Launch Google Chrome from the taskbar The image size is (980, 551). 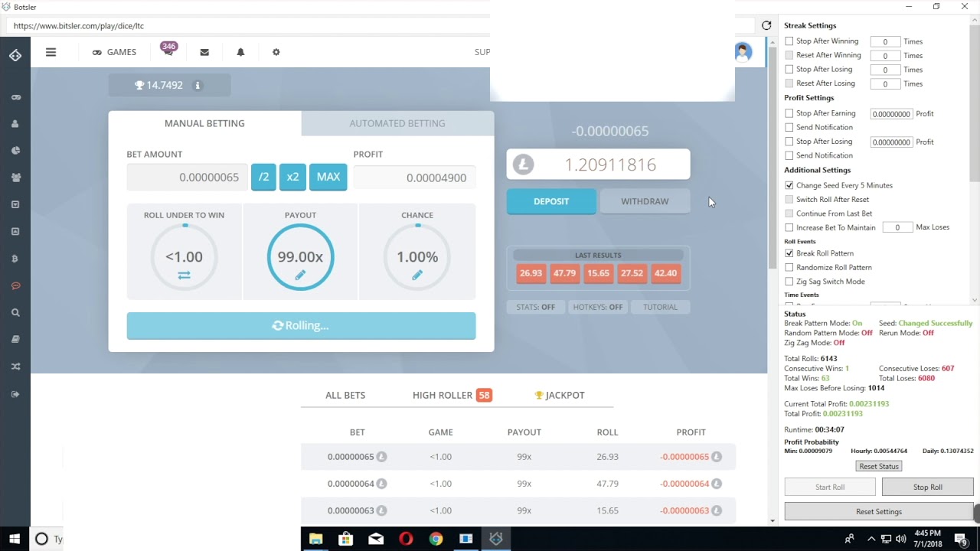tap(436, 539)
